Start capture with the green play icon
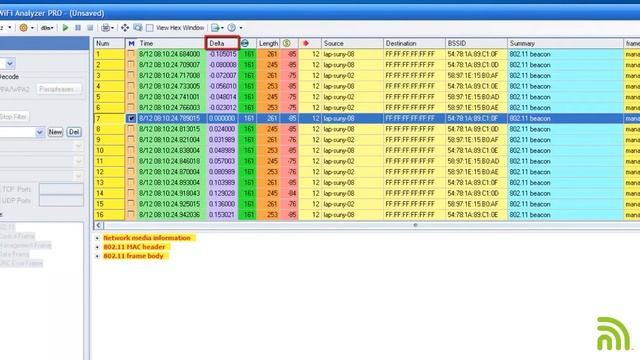This screenshot has height=360, width=640. (65, 28)
